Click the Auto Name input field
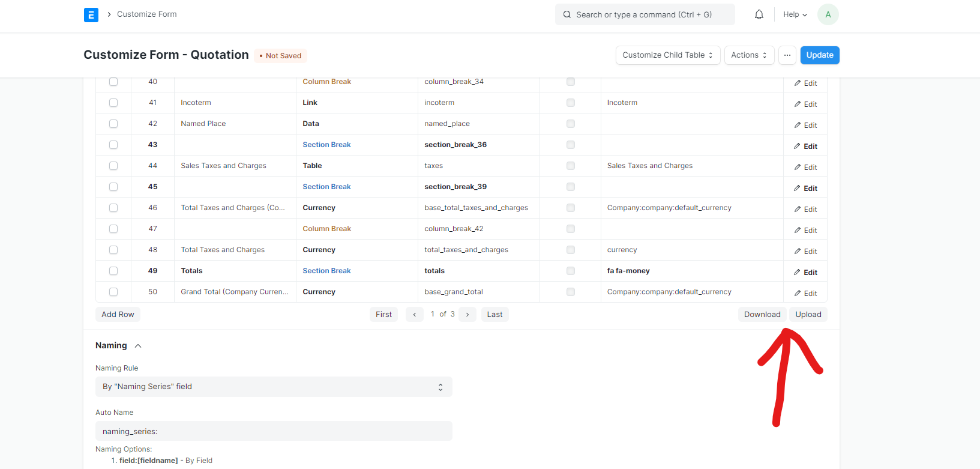980x469 pixels. tap(274, 431)
